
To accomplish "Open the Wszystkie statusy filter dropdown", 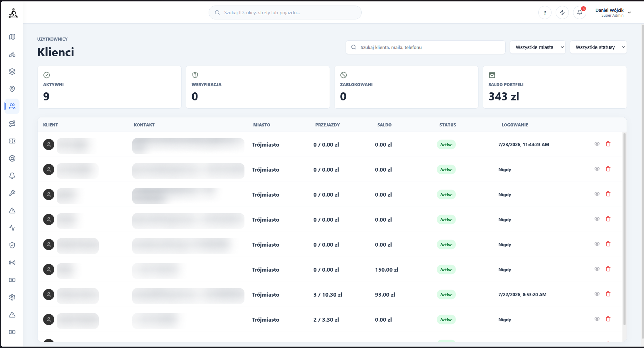I will click(x=598, y=47).
